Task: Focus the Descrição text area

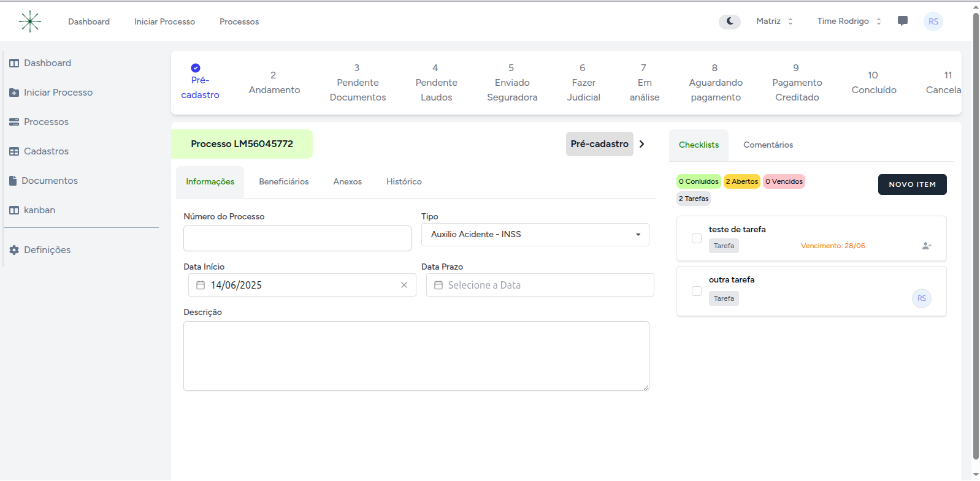Action: pyautogui.click(x=416, y=356)
